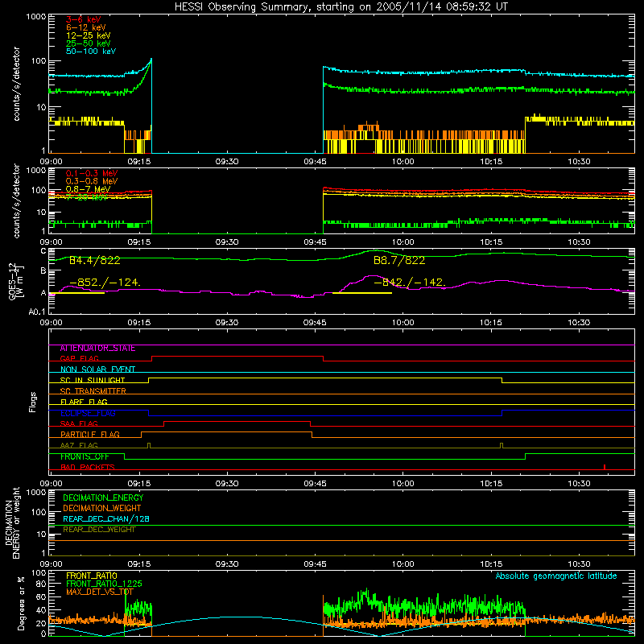Click the 0.1-0.3 MeV legend label
The image size is (644, 644).
point(92,173)
